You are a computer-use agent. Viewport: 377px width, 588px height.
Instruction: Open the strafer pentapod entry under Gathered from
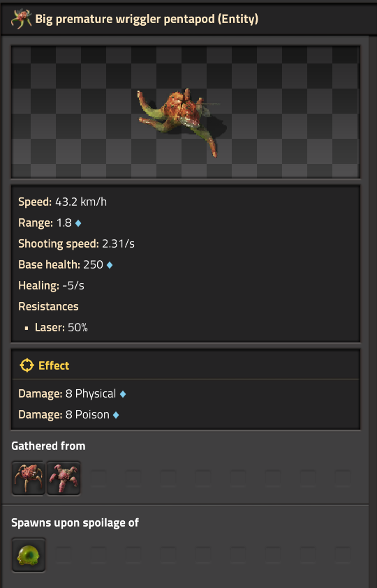coord(29,478)
